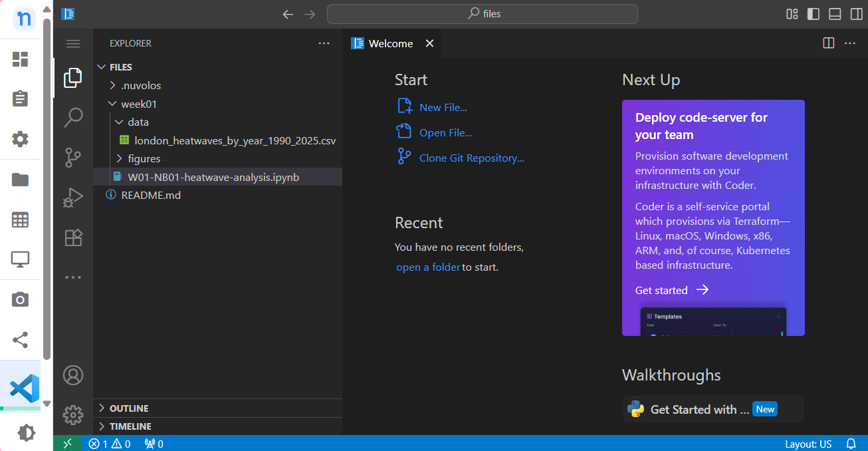Toggle the bottom panel visibility

click(835, 14)
